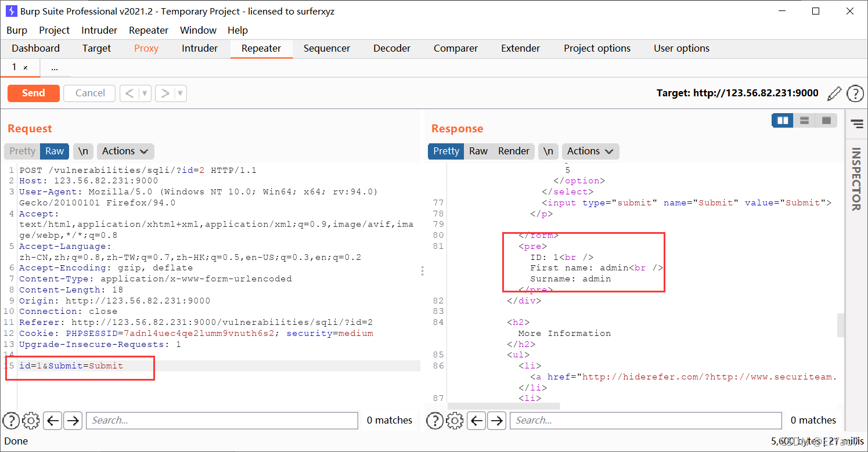Open response search settings gear icon
Viewport: 868px width, 452px height.
(x=455, y=420)
